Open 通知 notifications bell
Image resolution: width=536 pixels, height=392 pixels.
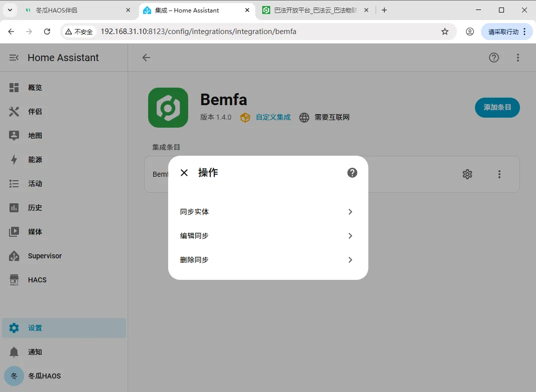[x=64, y=352]
